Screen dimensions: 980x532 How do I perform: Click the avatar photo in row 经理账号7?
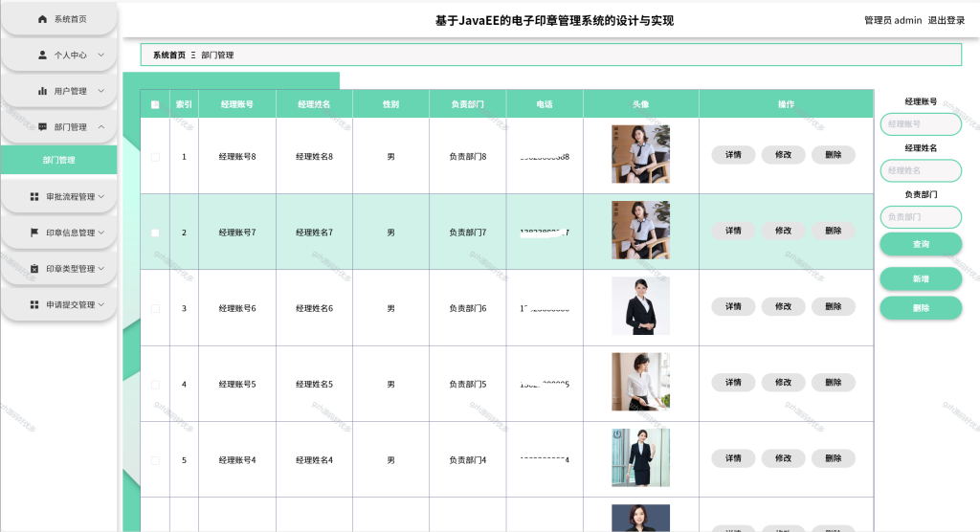640,230
